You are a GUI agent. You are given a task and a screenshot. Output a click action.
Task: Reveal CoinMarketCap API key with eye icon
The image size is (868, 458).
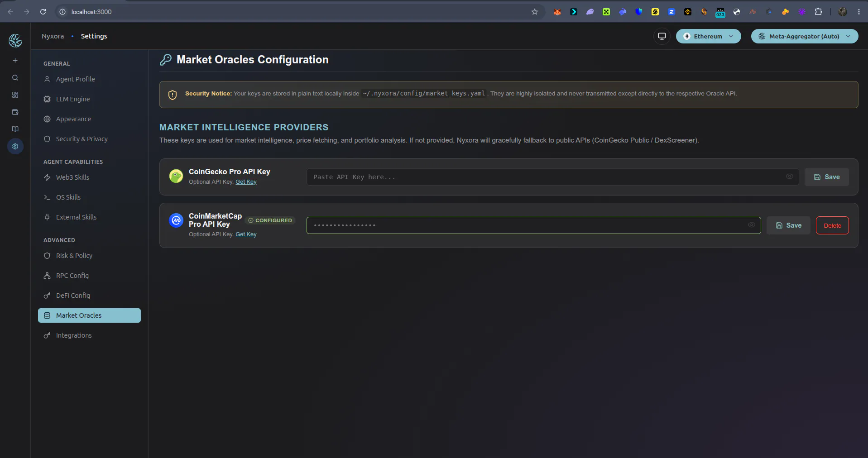tap(752, 225)
